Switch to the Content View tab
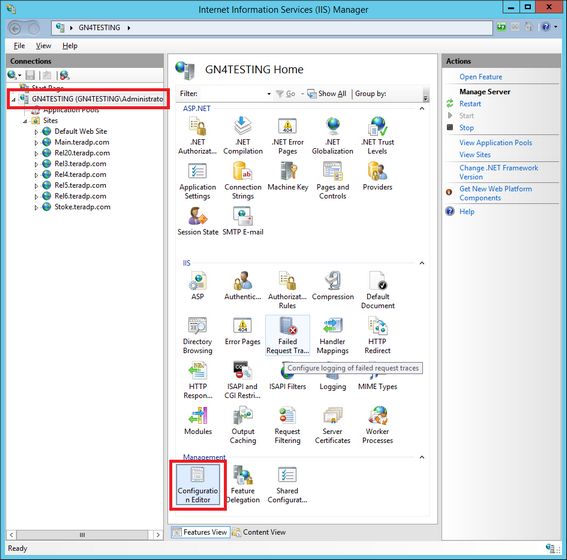567x560 pixels. [259, 532]
